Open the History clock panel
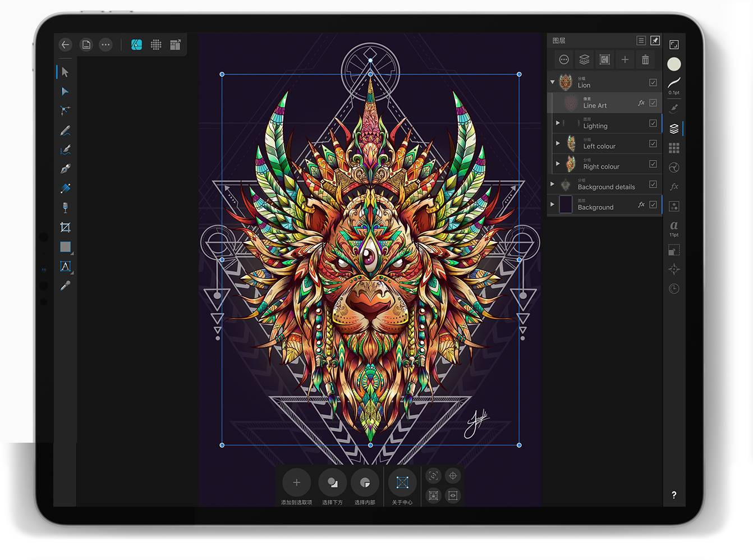 coord(674,288)
